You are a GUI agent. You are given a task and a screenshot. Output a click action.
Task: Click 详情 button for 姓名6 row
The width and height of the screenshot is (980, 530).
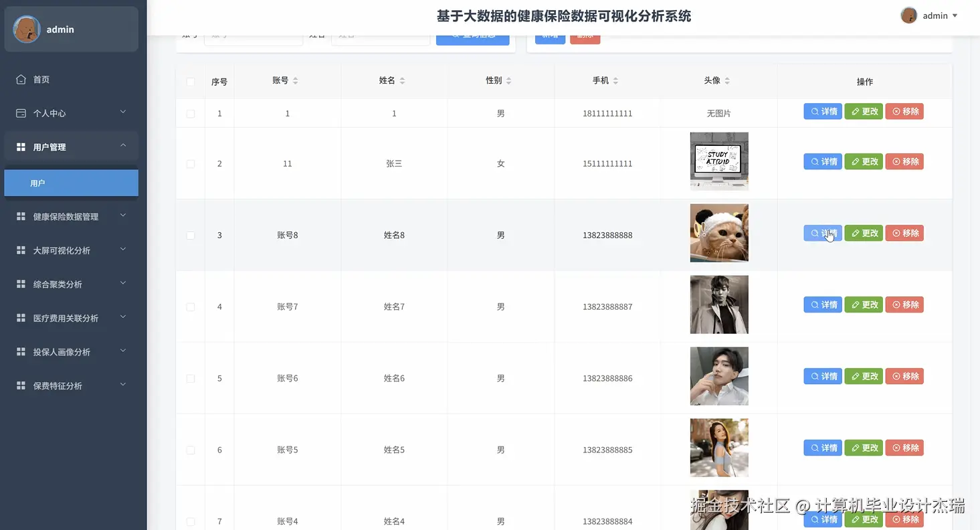(823, 377)
